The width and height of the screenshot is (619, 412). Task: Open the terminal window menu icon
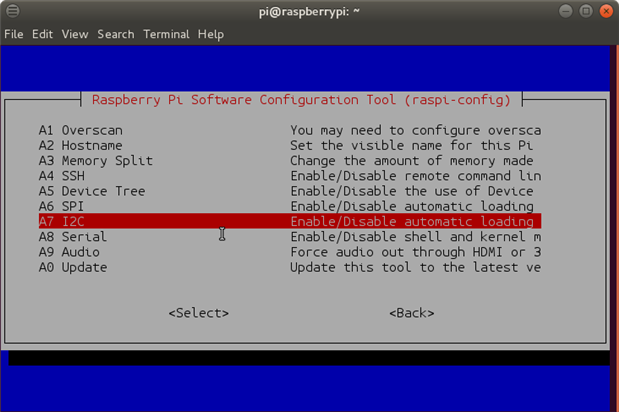13,11
